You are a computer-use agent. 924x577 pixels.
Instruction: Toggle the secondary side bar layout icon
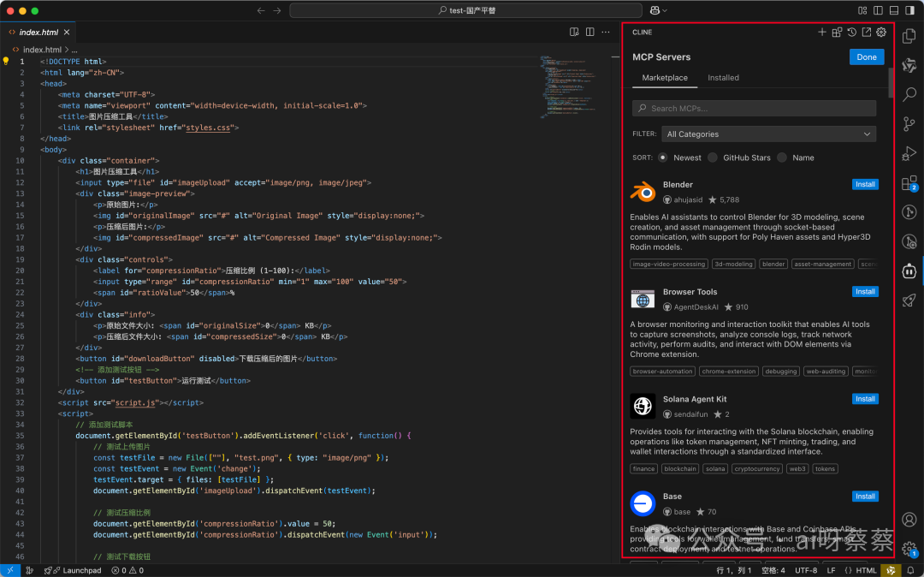[909, 10]
